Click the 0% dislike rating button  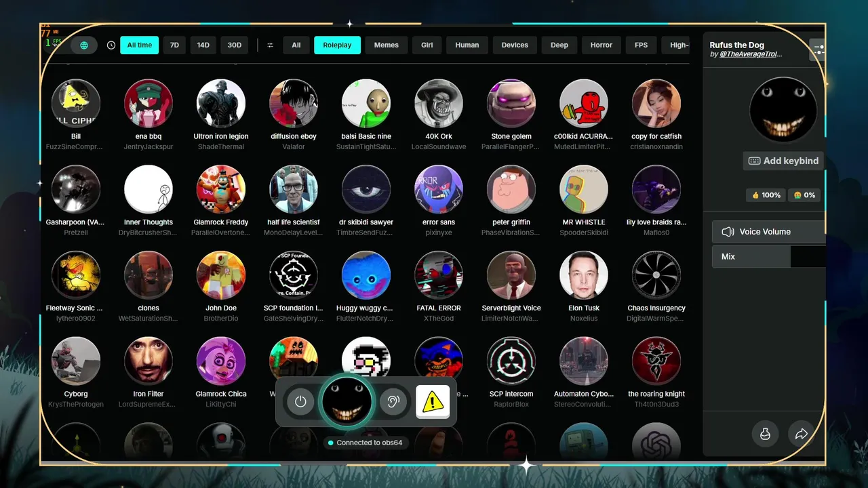(804, 195)
